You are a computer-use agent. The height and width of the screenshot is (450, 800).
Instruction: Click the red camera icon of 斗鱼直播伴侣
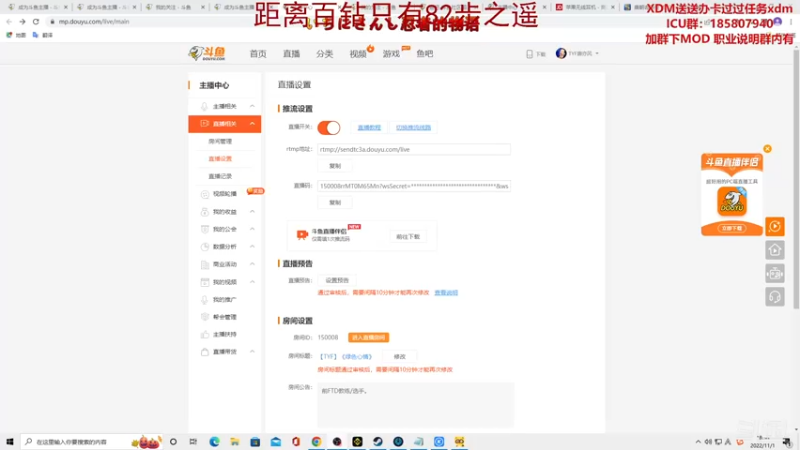[x=302, y=234]
